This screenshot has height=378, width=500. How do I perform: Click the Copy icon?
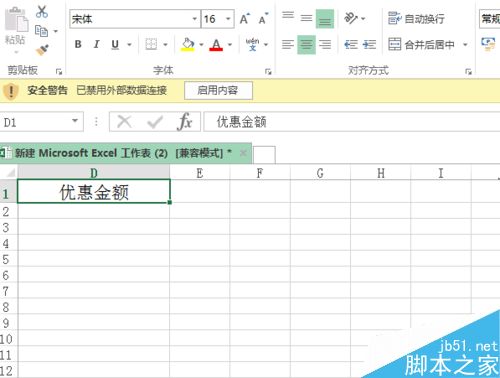42,31
